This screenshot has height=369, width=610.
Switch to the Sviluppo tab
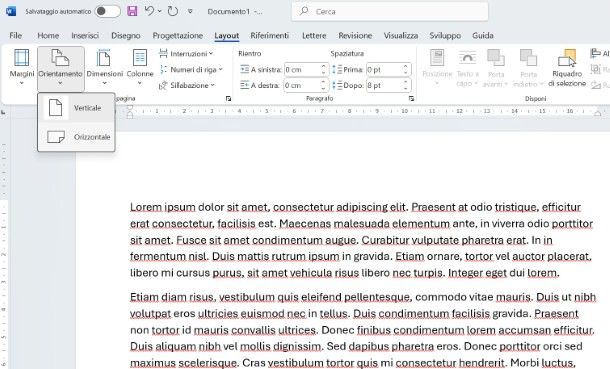445,35
